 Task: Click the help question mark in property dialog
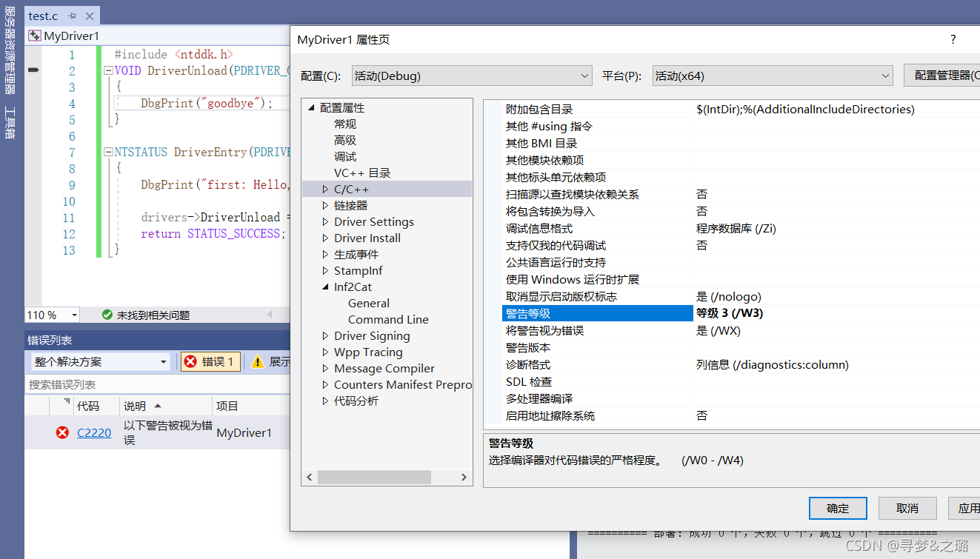(x=953, y=39)
